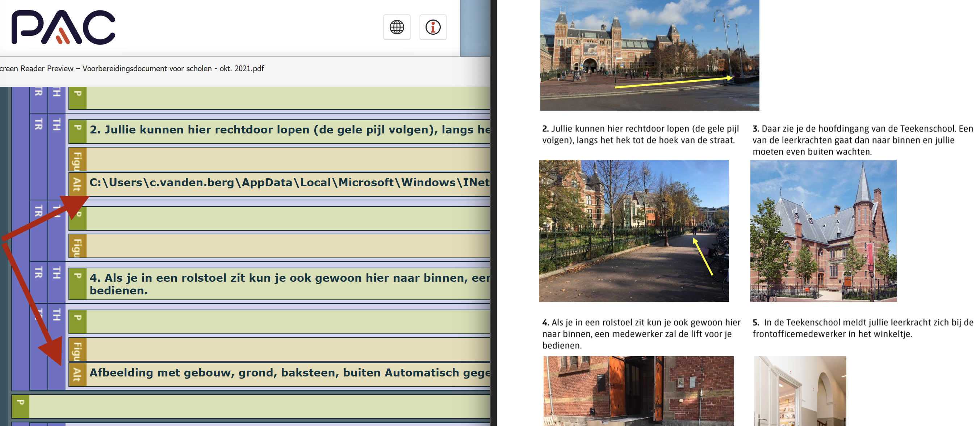Click the PAC logo
The width and height of the screenshot is (980, 426).
pyautogui.click(x=63, y=27)
